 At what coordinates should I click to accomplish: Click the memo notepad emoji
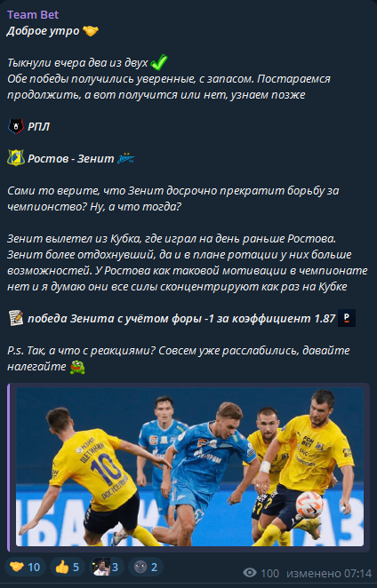(16, 318)
